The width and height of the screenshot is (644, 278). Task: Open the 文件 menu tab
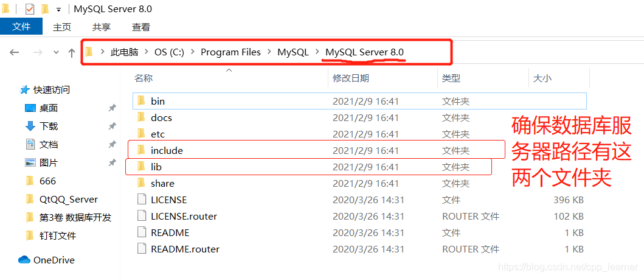coord(21,27)
